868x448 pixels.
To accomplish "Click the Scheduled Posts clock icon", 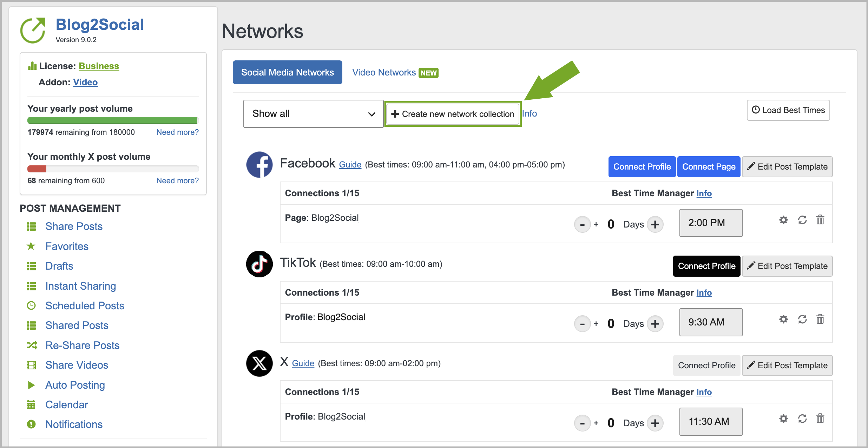I will pyautogui.click(x=31, y=306).
